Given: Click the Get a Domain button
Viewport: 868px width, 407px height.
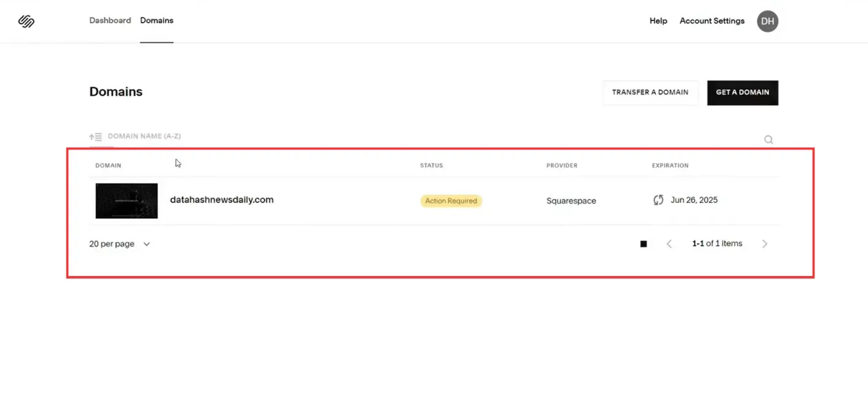Looking at the screenshot, I should pyautogui.click(x=743, y=92).
